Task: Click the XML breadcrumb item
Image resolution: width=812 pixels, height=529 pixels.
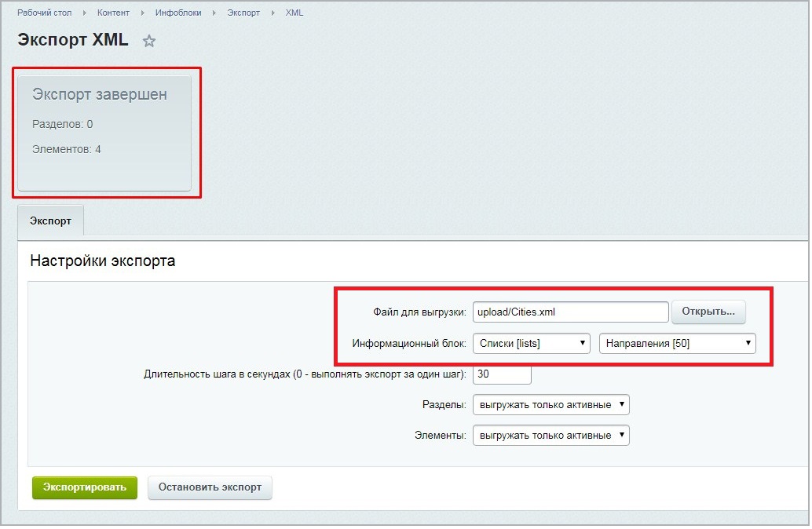Action: (294, 13)
